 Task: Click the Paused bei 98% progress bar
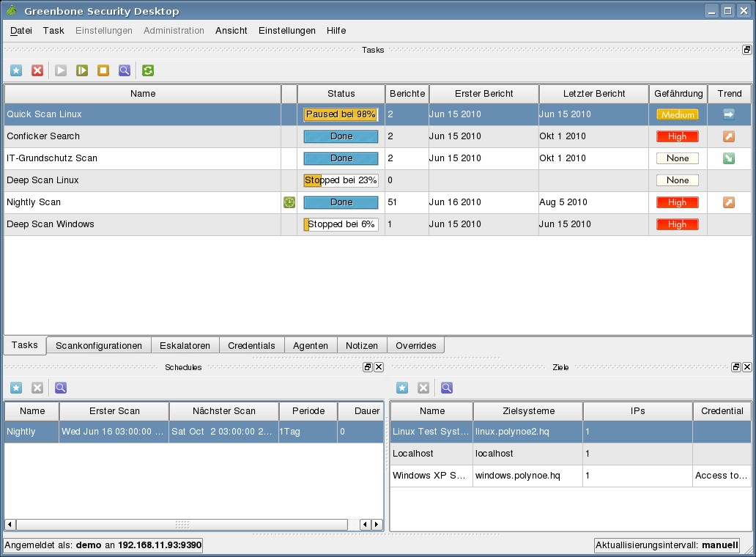click(x=341, y=114)
